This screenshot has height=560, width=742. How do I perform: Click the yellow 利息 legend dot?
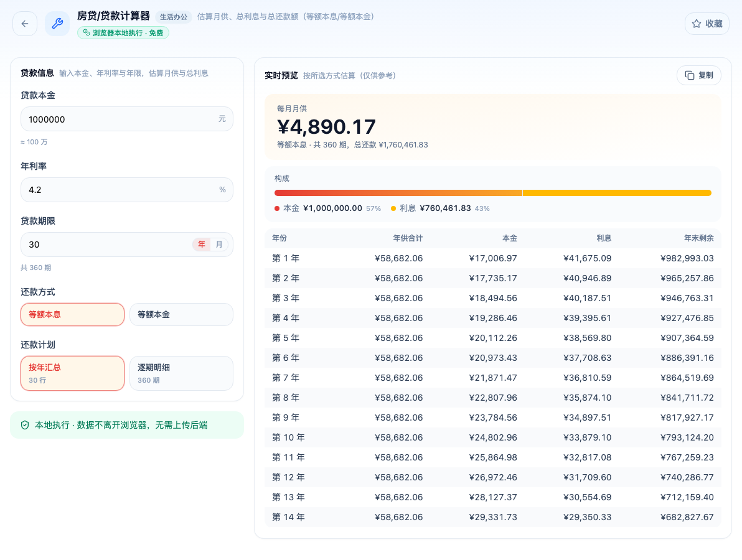point(393,208)
